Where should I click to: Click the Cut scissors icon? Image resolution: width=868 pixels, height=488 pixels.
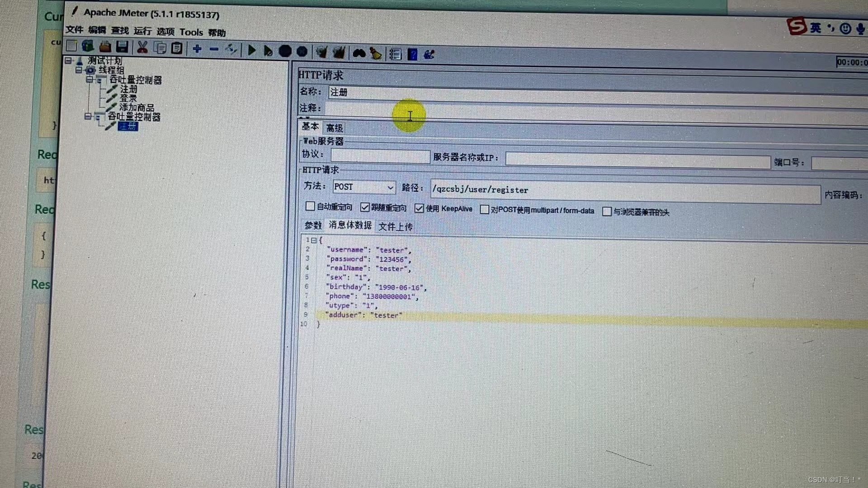pos(142,47)
